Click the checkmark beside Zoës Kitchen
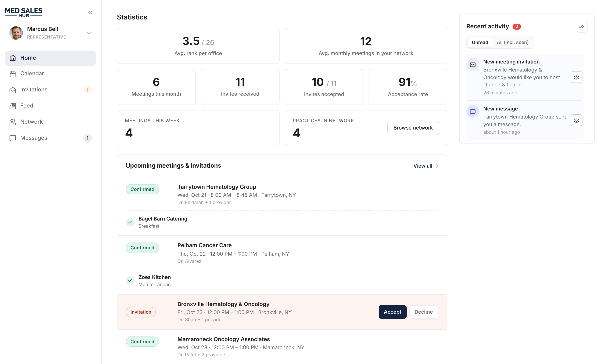 click(x=130, y=281)
